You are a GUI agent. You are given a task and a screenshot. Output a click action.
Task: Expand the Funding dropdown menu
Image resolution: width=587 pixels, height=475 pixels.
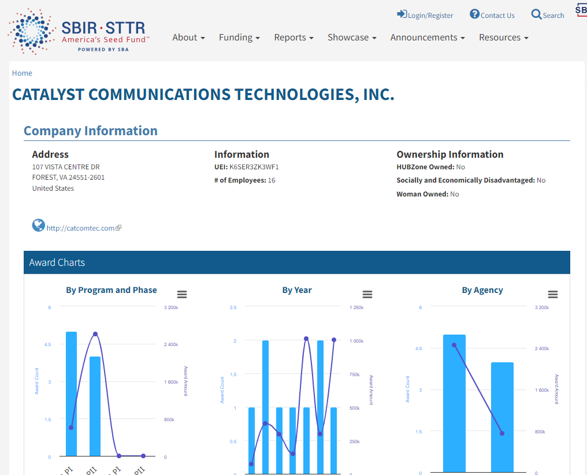[239, 37]
